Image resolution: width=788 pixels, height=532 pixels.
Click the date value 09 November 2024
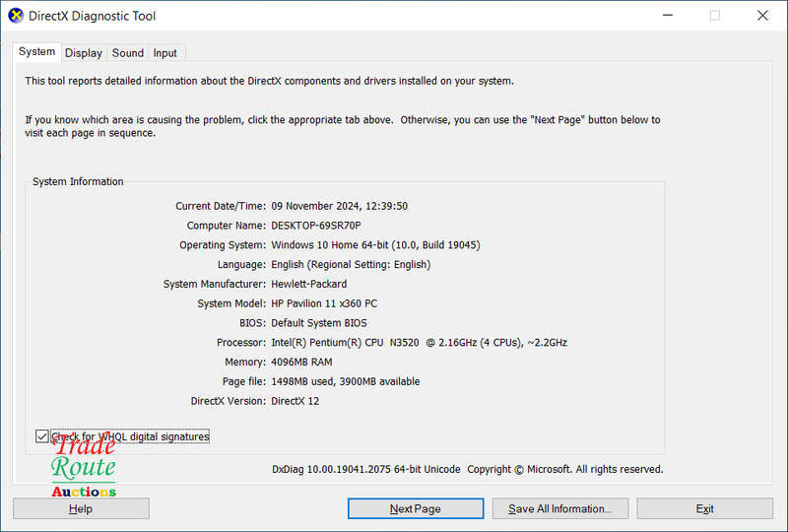(315, 206)
